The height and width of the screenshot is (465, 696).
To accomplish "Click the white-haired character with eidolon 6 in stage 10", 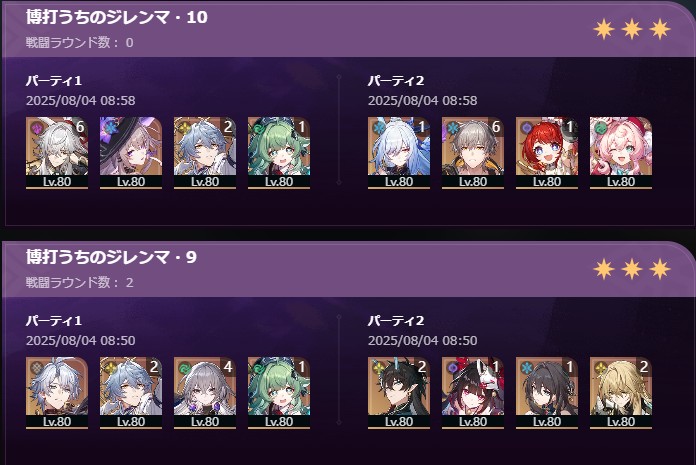I will coord(57,153).
